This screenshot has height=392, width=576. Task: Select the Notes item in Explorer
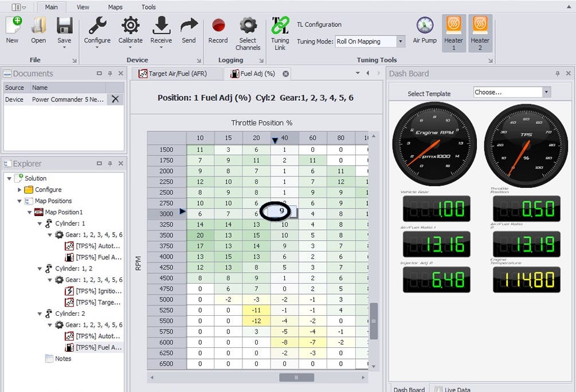pos(63,359)
